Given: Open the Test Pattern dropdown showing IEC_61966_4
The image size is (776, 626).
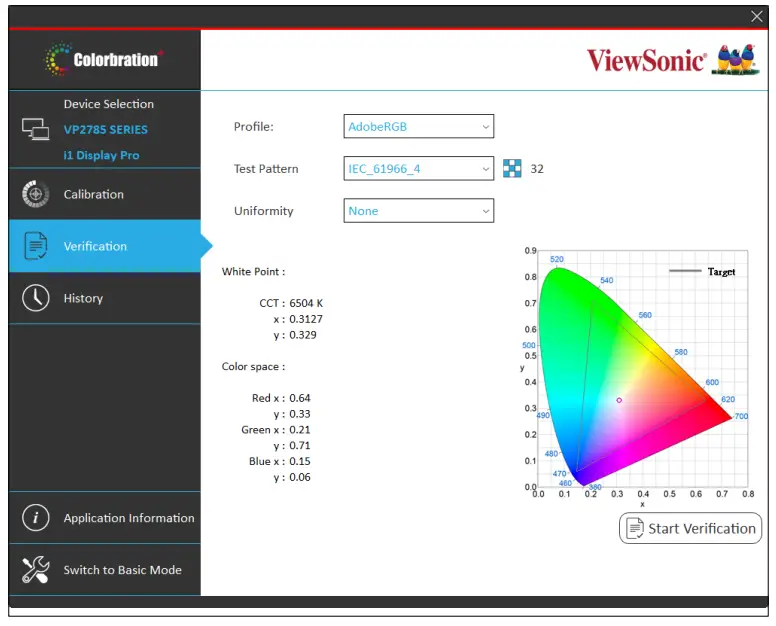Looking at the screenshot, I should click(419, 168).
